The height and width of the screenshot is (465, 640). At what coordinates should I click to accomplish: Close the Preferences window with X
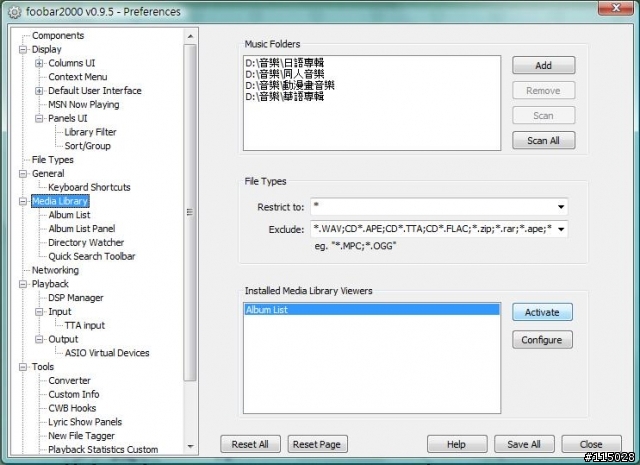[616, 7]
